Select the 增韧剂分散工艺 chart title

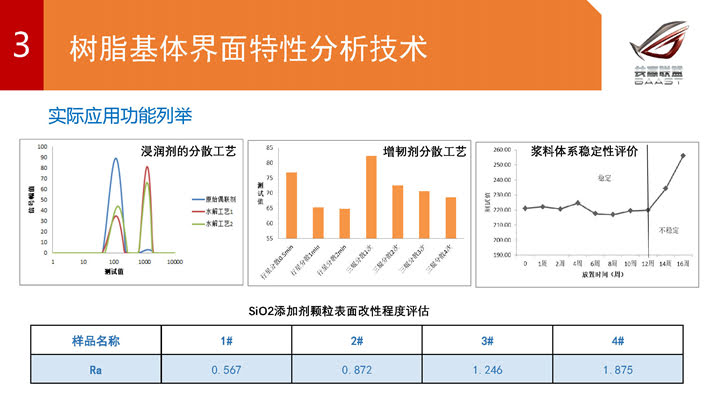click(x=425, y=152)
